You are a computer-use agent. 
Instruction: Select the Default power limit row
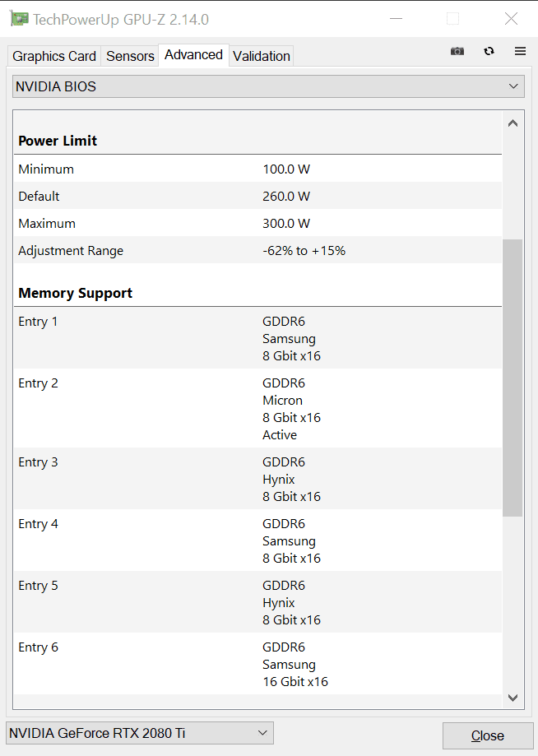[258, 197]
